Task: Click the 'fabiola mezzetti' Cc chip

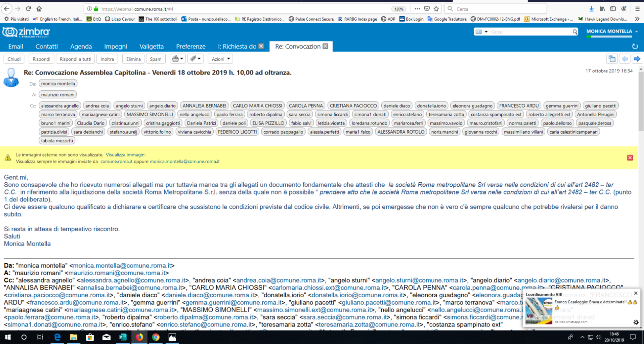Action: (57, 141)
